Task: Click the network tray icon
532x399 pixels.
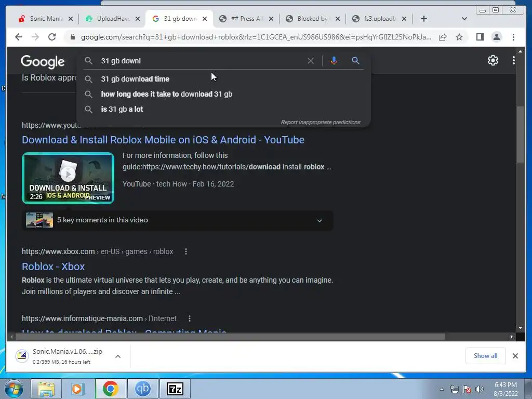Action: (454, 389)
